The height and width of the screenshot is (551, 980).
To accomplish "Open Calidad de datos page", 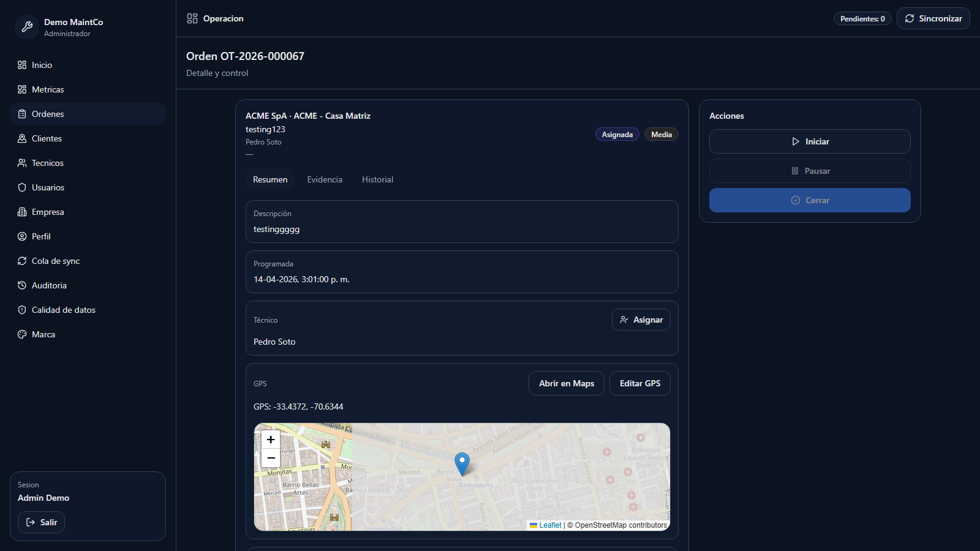I will point(63,310).
